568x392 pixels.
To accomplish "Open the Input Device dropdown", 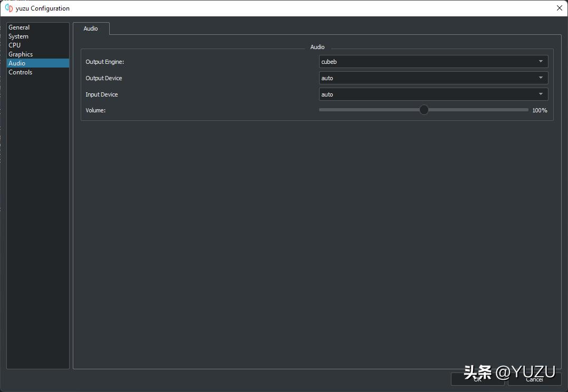I will pyautogui.click(x=433, y=94).
